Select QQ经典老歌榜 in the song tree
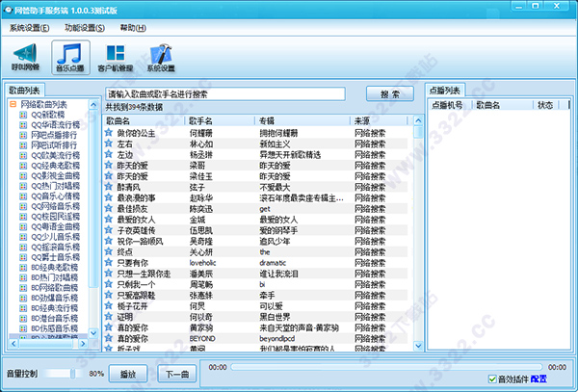578x392 pixels. click(55, 167)
